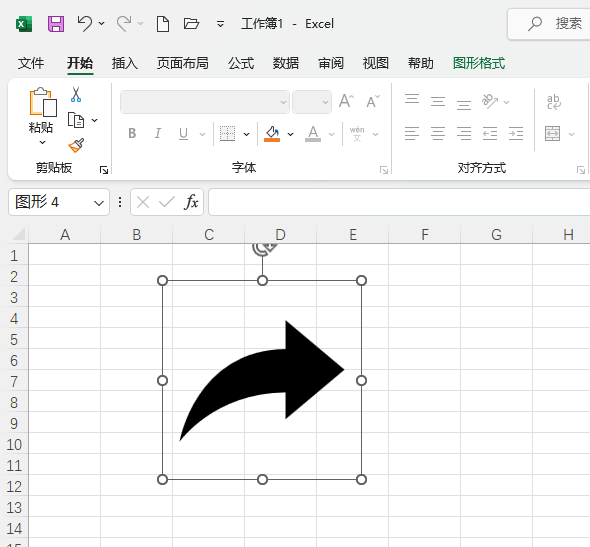Click the borders icon
Viewport: 590px width, 547px height.
[227, 134]
